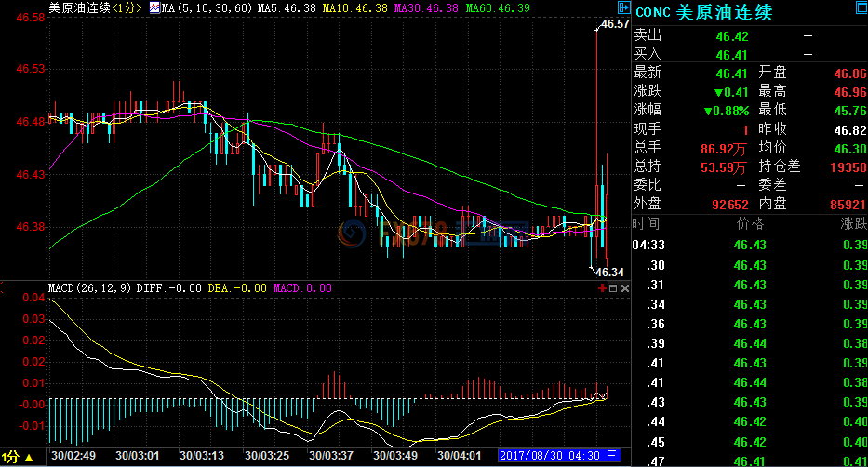Open the menu icon beside date 2017/08/30
This screenshot has width=868, height=467.
(613, 456)
